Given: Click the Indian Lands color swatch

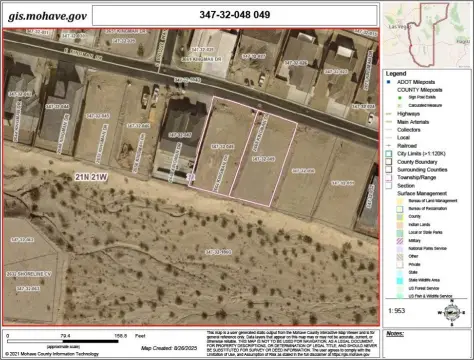Looking at the screenshot, I should [x=400, y=225].
